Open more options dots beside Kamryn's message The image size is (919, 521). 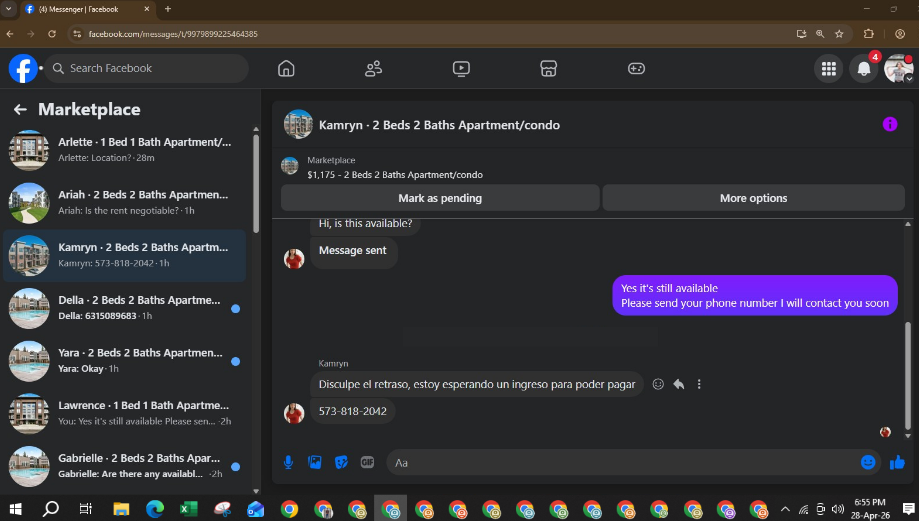coord(699,384)
